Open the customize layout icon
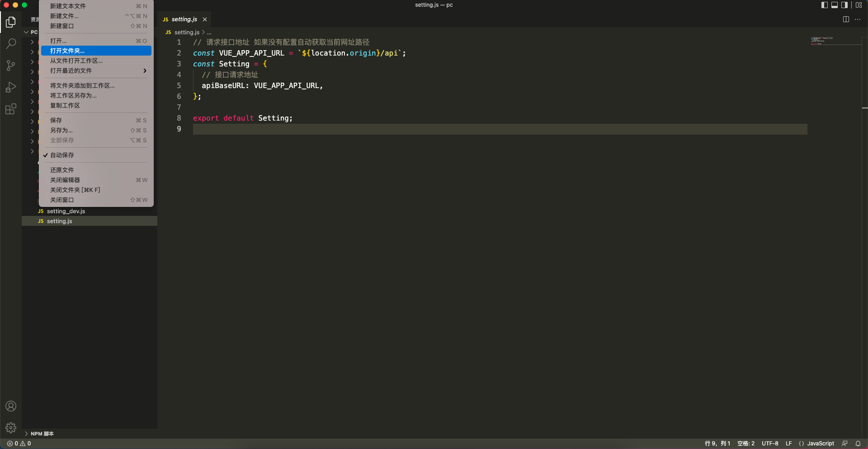This screenshot has height=449, width=868. click(x=859, y=5)
